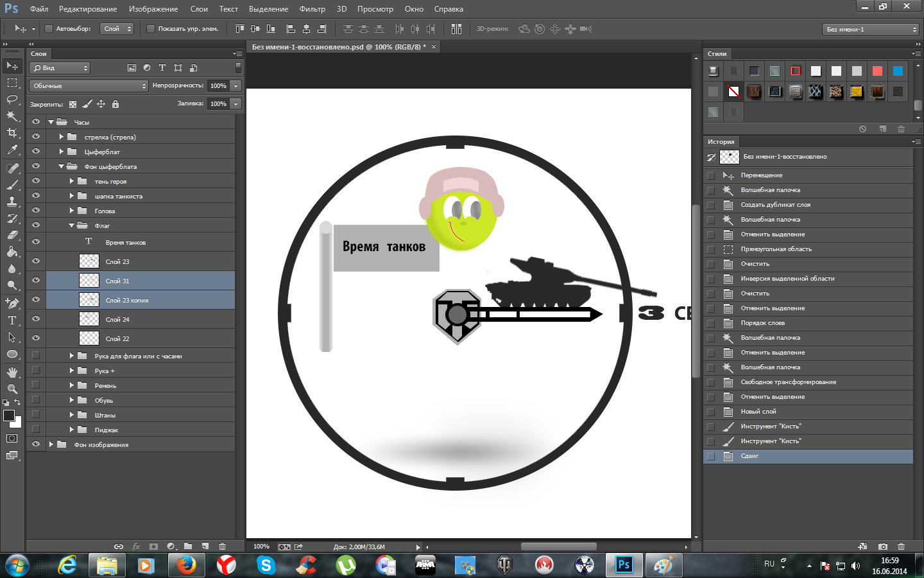Select the Brush tool in toolbox
Image resolution: width=924 pixels, height=578 pixels.
click(12, 185)
